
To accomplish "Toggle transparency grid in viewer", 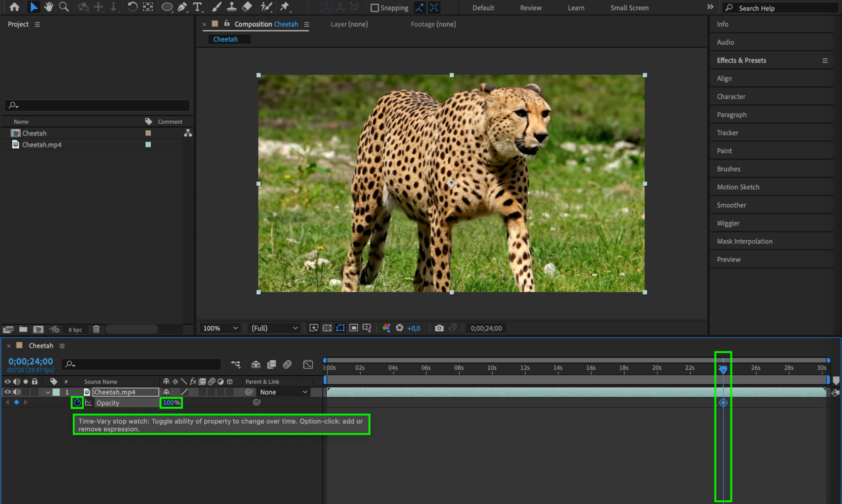I will click(x=327, y=328).
